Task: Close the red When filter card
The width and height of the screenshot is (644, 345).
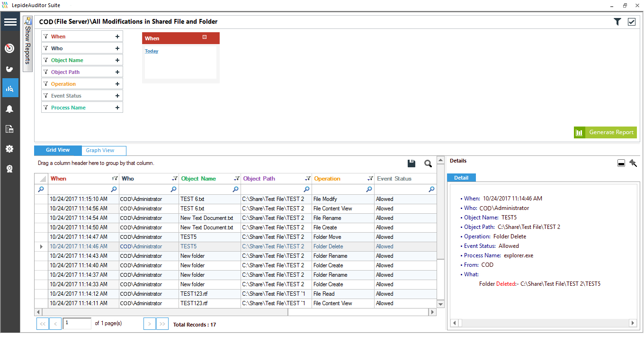Action: pos(205,37)
